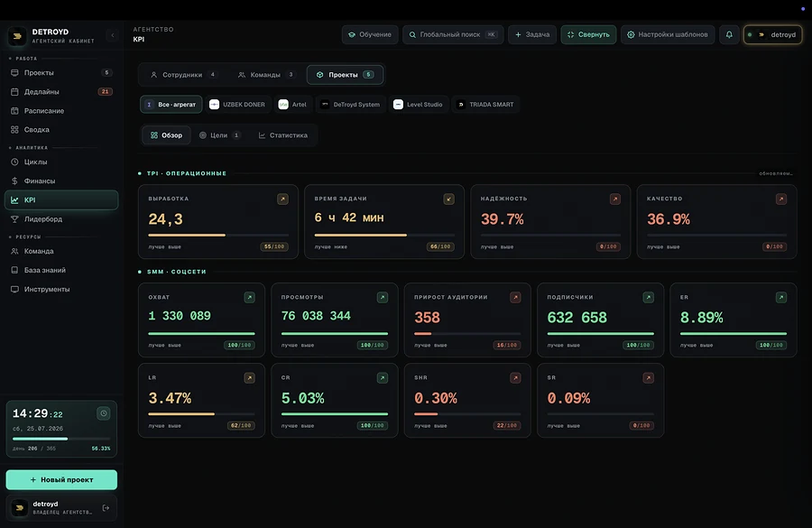Click the 16/100 score on Прирост аудитории

tap(507, 345)
